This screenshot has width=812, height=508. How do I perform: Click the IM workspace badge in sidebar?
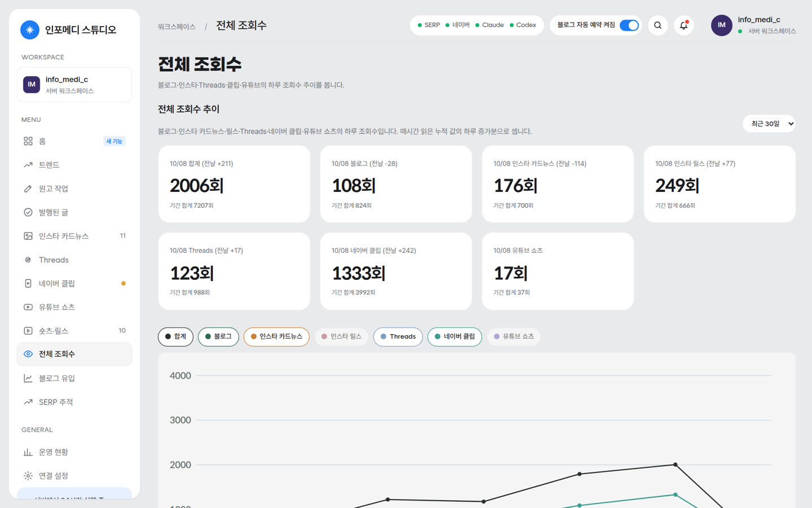(x=32, y=85)
